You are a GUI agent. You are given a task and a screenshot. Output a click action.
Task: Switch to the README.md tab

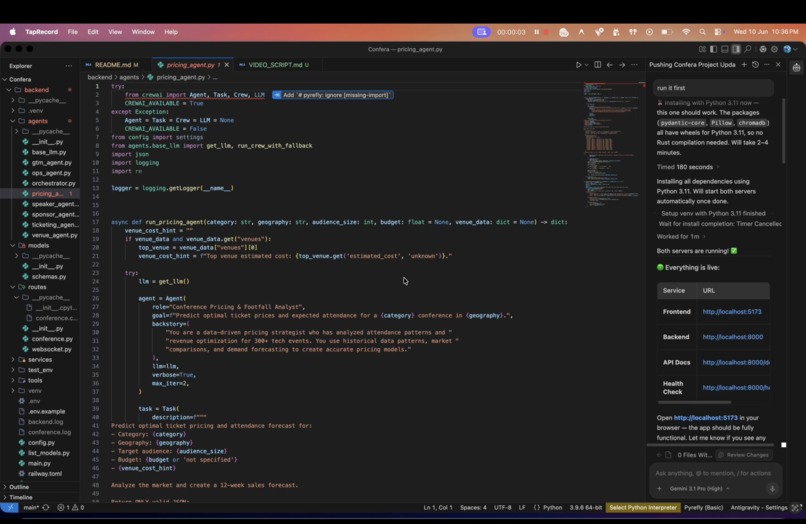point(113,65)
